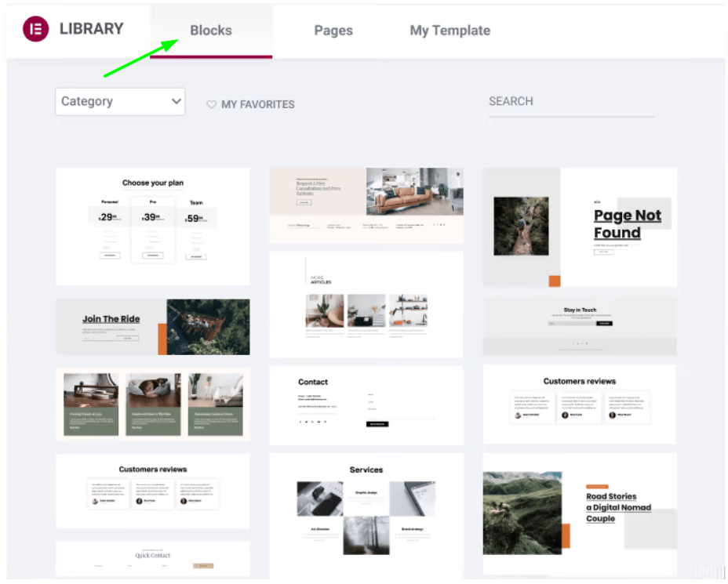Select the My Template tab
Screen dimensions: 728x584
tap(450, 31)
